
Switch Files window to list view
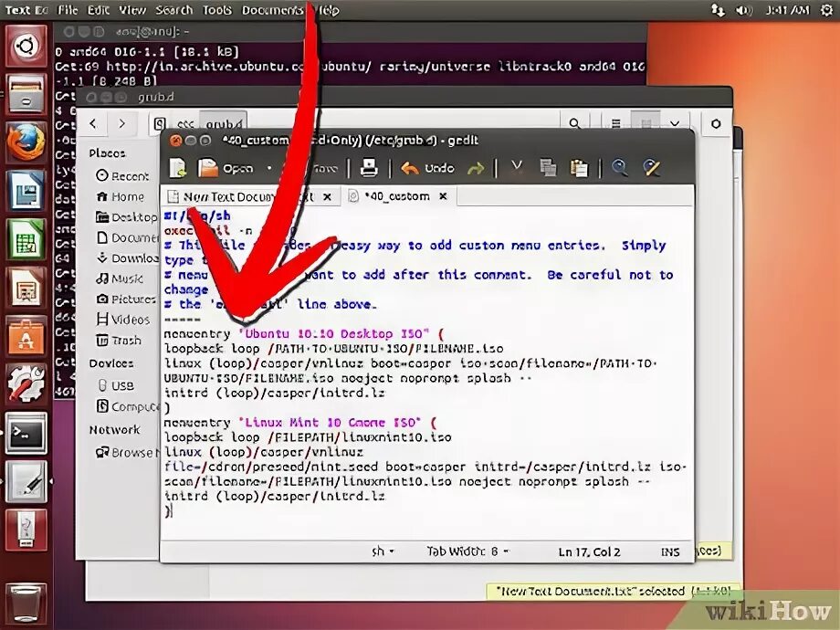616,124
